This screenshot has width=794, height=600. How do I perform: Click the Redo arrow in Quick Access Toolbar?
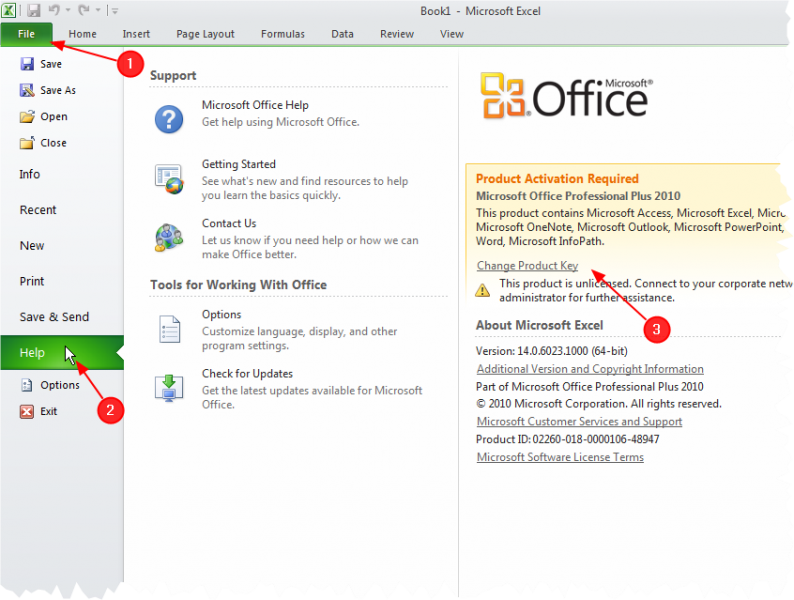point(84,10)
